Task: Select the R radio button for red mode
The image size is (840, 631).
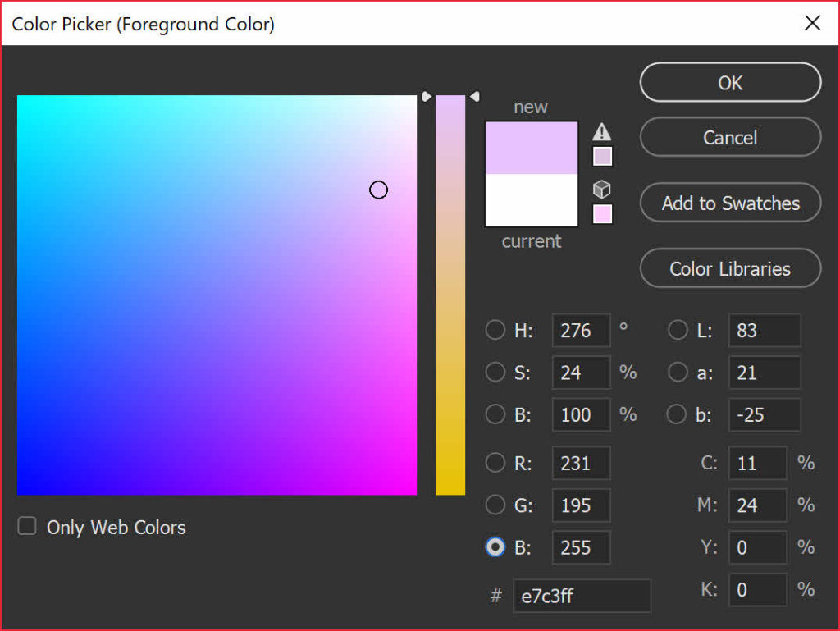Action: click(495, 463)
